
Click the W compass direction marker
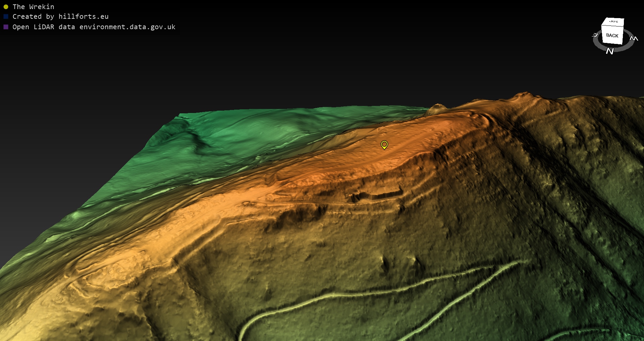click(x=634, y=39)
